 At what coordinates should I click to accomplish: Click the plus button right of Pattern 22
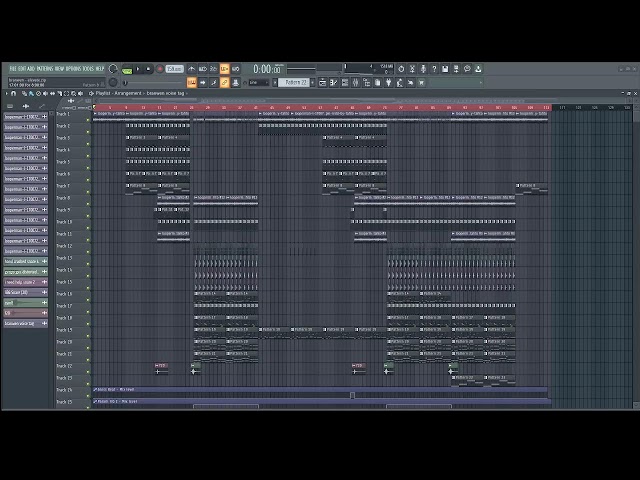point(313,83)
